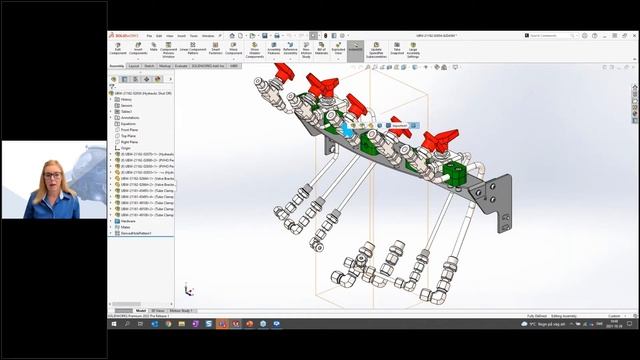Open the SOLIDWORKS Add-Ins tab
The height and width of the screenshot is (360, 640).
pos(208,66)
